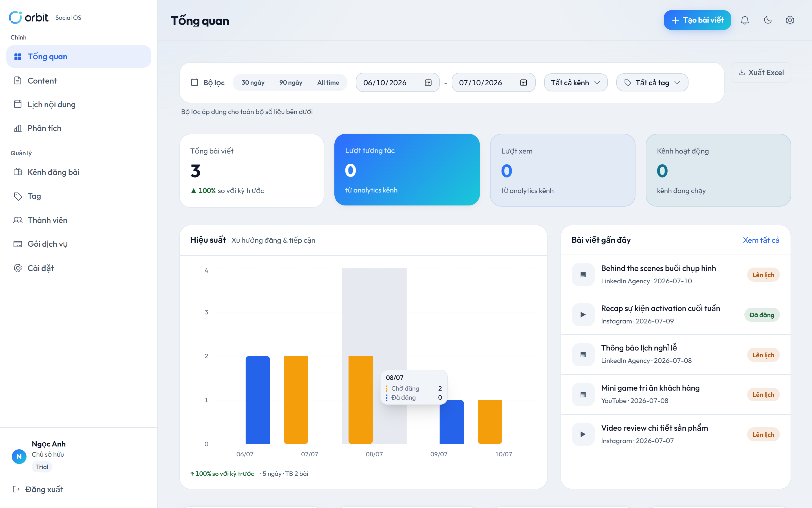Open Gói dịch vụ menu item
The image size is (812, 508).
[78, 244]
